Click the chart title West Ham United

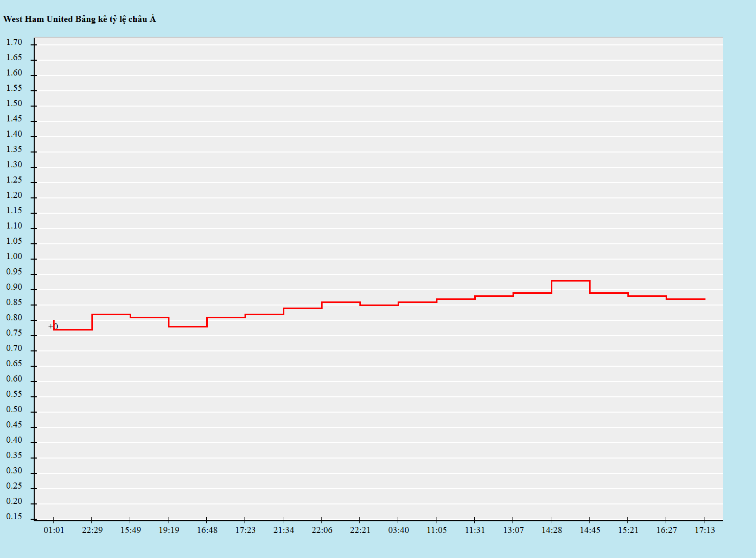(x=79, y=19)
